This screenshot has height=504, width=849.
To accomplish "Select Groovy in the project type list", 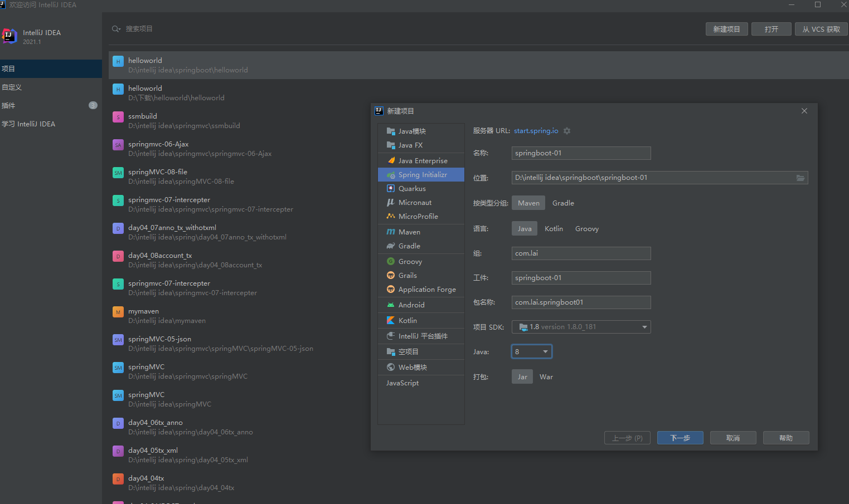I will (x=421, y=262).
